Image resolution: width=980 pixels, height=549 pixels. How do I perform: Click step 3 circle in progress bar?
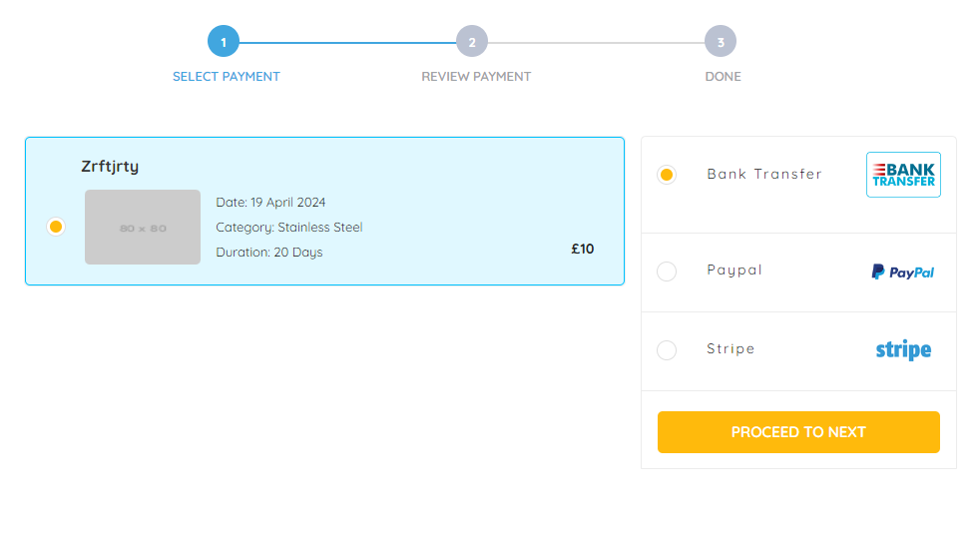[721, 41]
